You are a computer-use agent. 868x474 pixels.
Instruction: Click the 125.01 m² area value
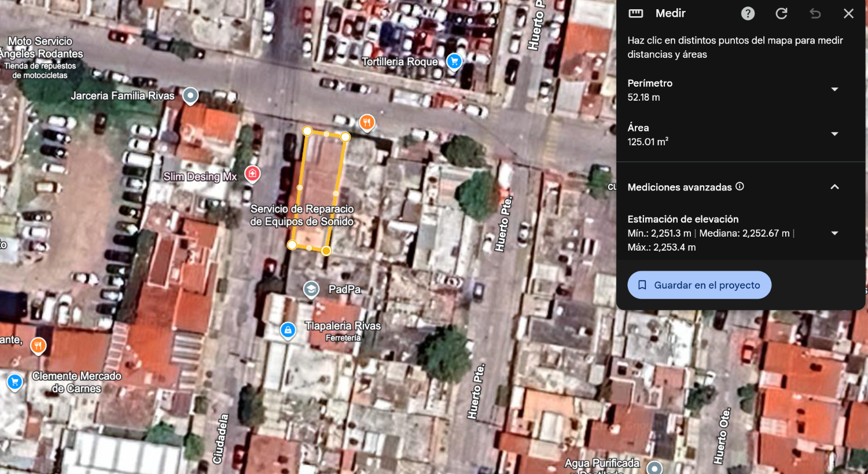click(648, 141)
